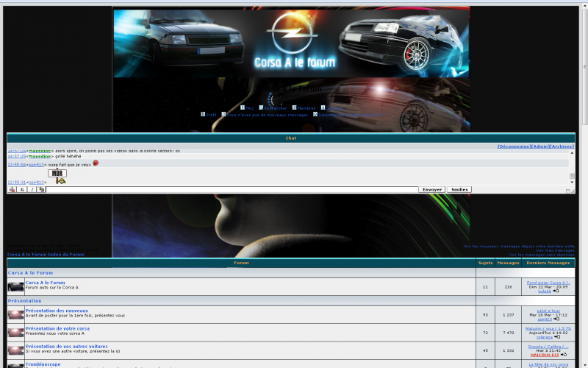This screenshot has width=588, height=368.
Task: Open the chat [Archives] link
Action: pos(562,146)
